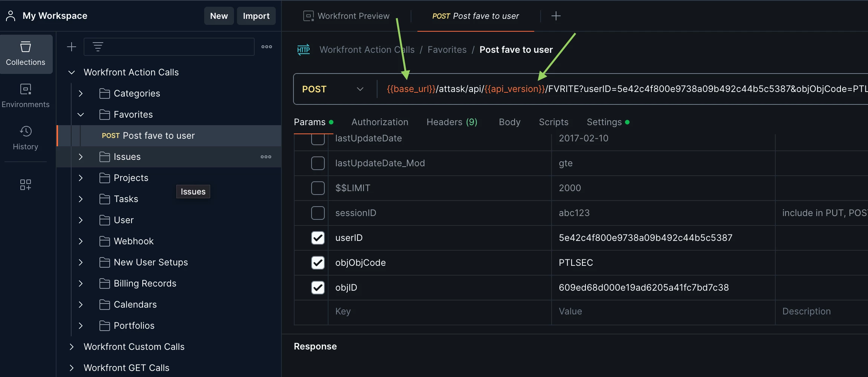Click the Billing Records folder icon
Viewport: 868px width, 377px height.
click(x=105, y=284)
